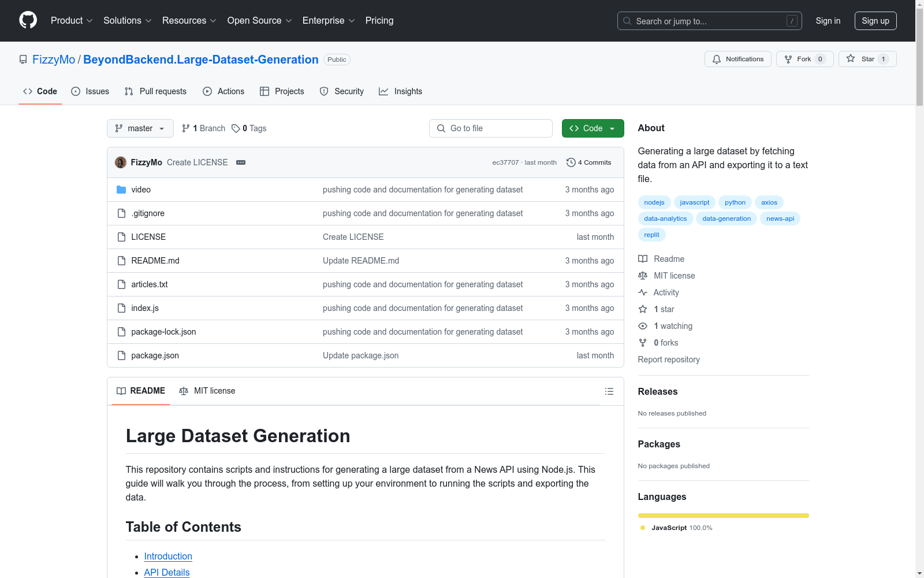Open the API Details link
Image resolution: width=924 pixels, height=578 pixels.
(167, 572)
